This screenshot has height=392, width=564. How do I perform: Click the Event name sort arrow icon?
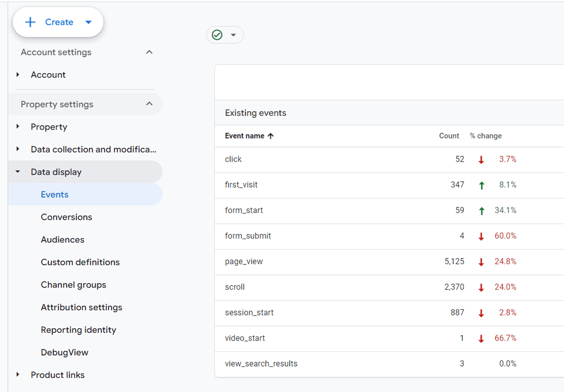271,136
